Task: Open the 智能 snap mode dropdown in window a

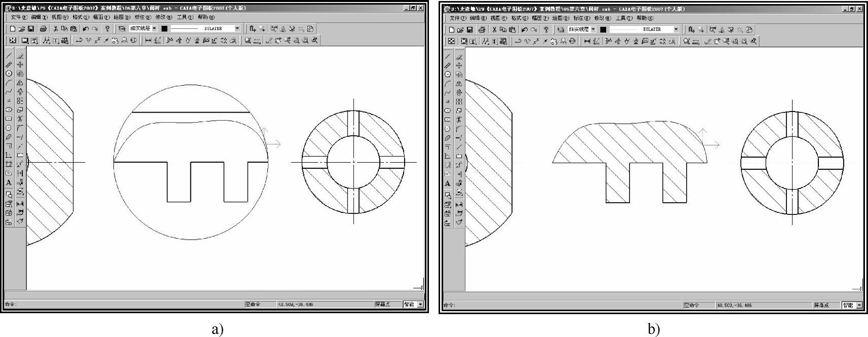Action: point(420,304)
